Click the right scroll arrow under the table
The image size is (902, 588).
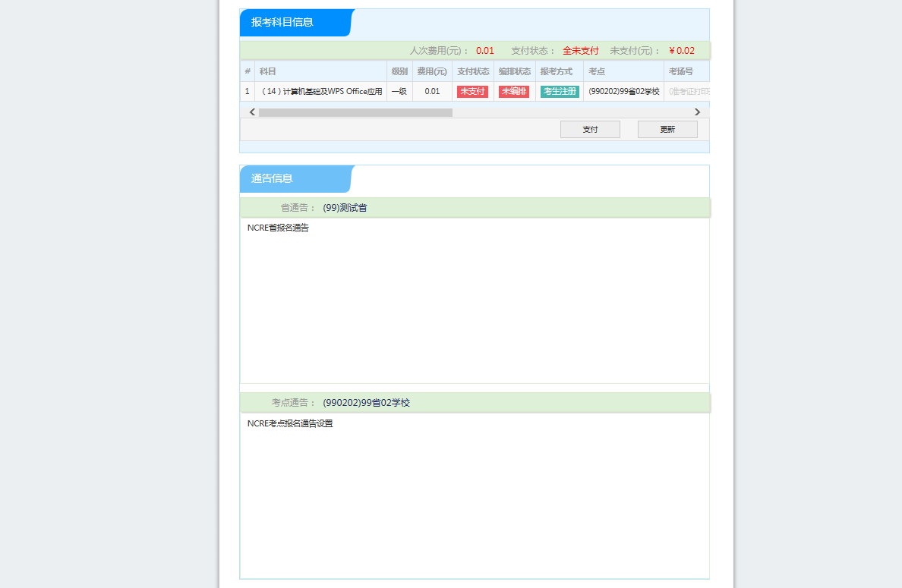point(697,112)
